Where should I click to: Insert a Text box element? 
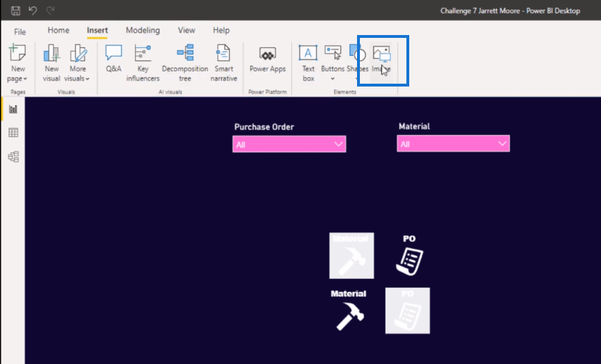click(308, 63)
